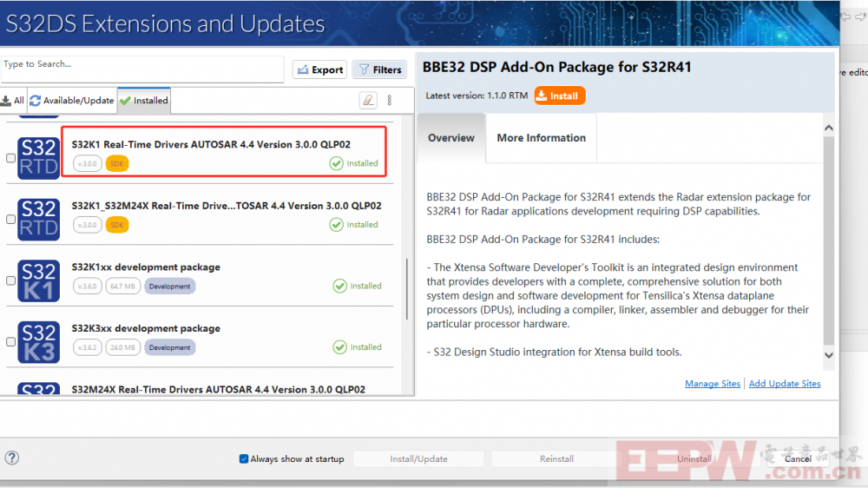Screen dimensions: 868x488
Task: Click the eraser clear-selection icon
Action: tap(368, 100)
